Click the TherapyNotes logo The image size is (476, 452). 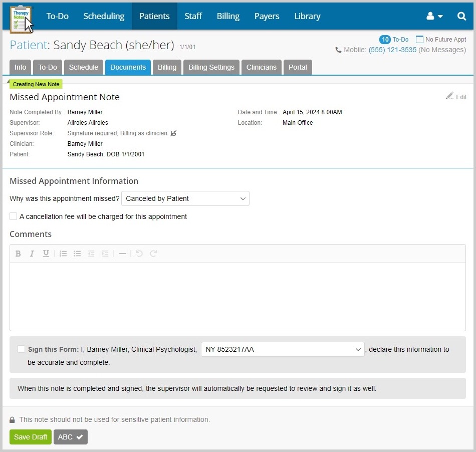point(19,16)
